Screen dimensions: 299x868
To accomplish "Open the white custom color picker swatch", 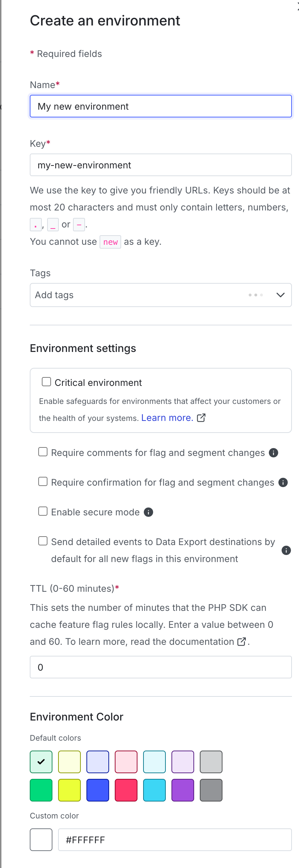I will click(x=41, y=840).
